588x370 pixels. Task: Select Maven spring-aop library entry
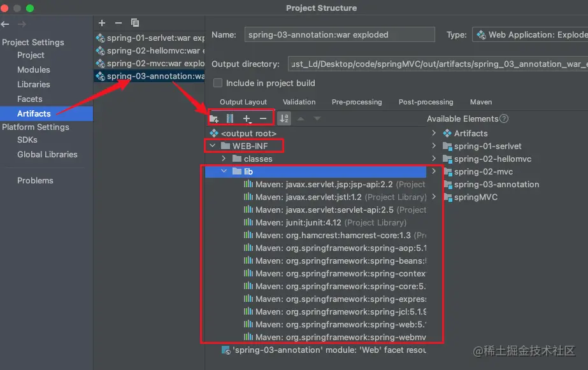(334, 248)
